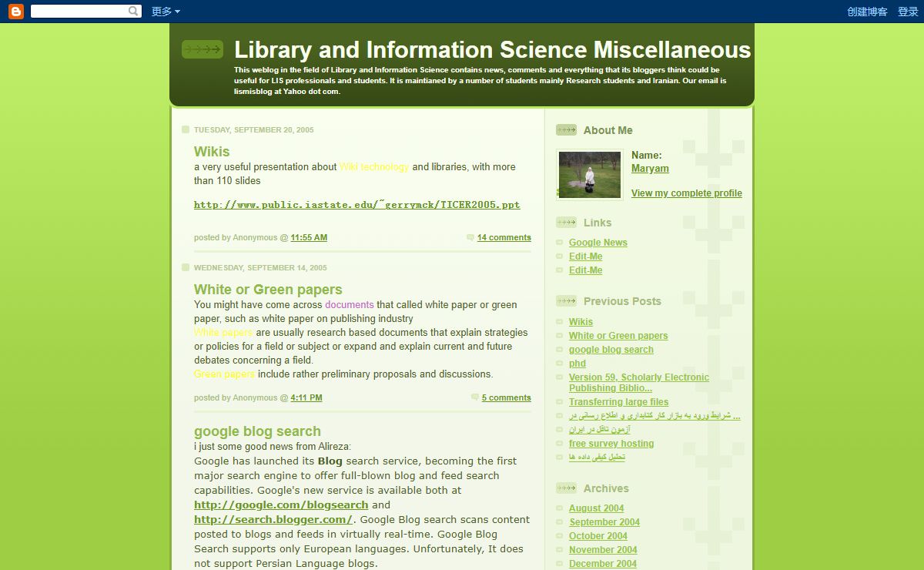Open the phd previous post link
This screenshot has width=924, height=570.
click(577, 364)
